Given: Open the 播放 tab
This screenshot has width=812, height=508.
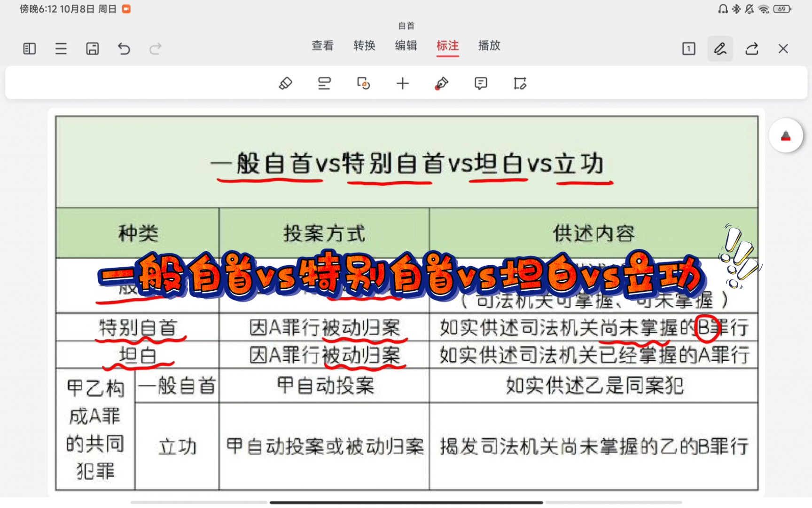Looking at the screenshot, I should tap(489, 46).
